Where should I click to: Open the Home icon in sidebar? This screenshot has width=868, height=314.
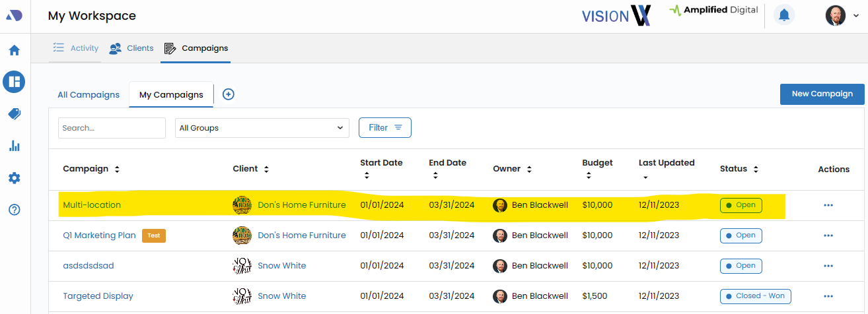click(14, 50)
